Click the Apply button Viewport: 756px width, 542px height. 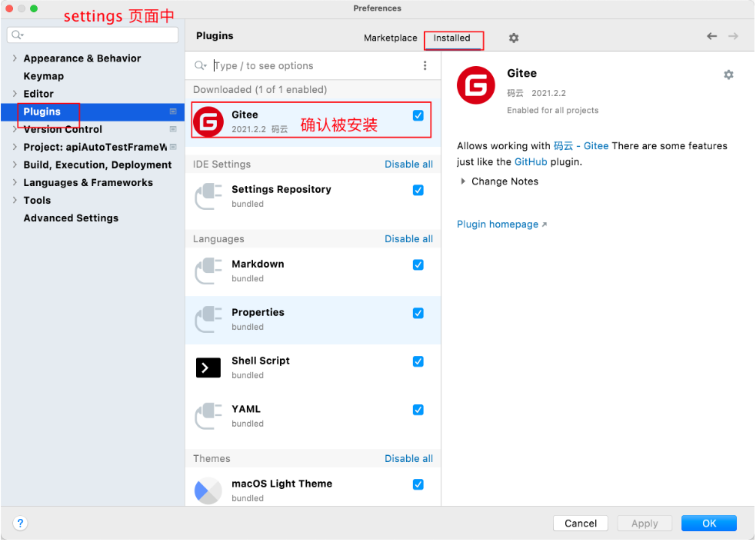(x=644, y=524)
